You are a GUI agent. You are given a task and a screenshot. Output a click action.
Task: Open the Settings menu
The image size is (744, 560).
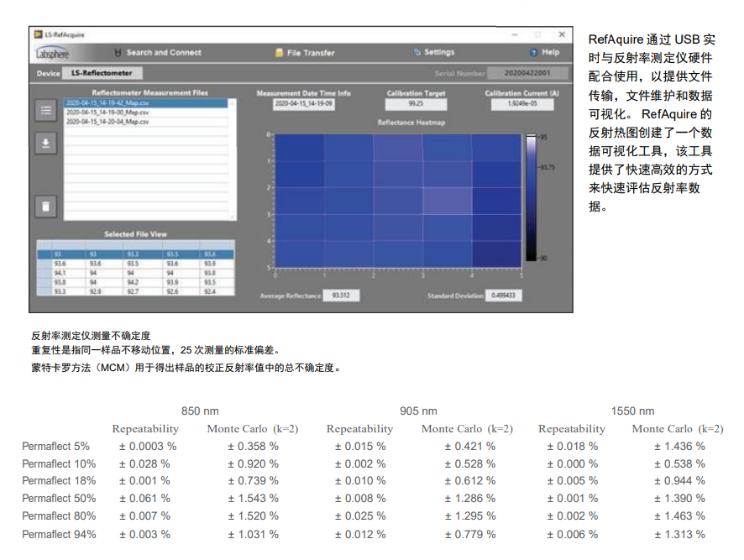click(x=439, y=52)
